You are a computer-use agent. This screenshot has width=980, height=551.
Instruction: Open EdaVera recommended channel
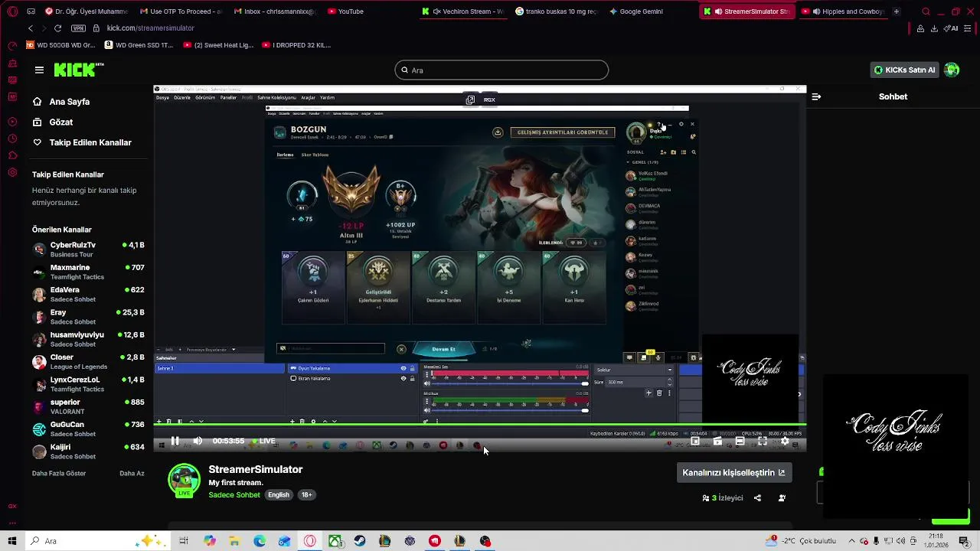coord(88,295)
